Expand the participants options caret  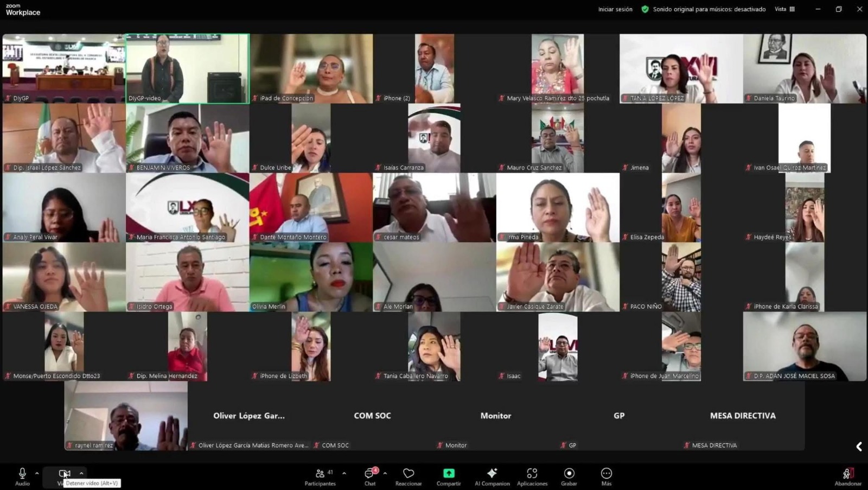(344, 473)
